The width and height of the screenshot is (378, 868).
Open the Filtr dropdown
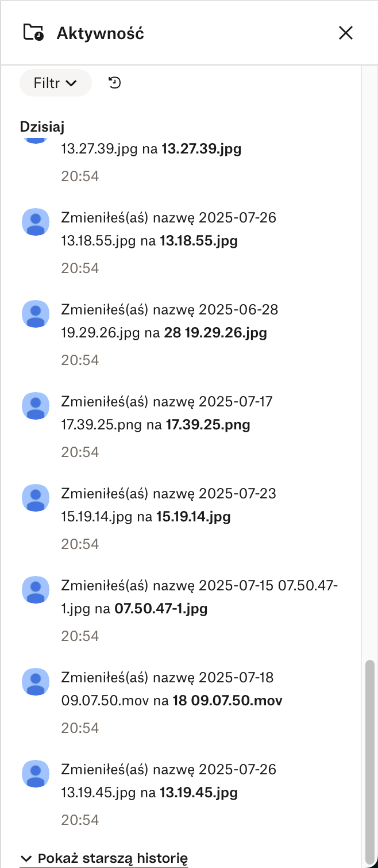pyautogui.click(x=55, y=83)
